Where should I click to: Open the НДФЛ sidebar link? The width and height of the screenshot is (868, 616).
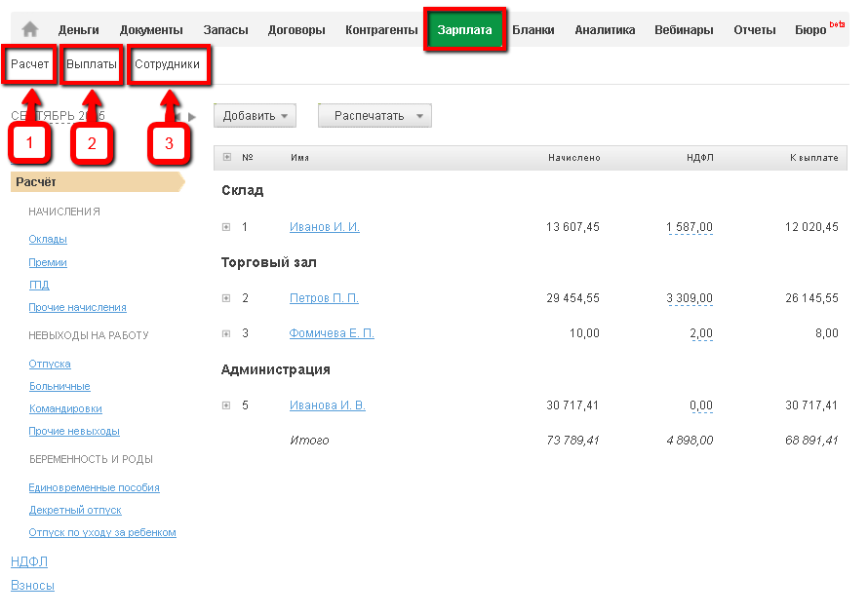coord(29,561)
